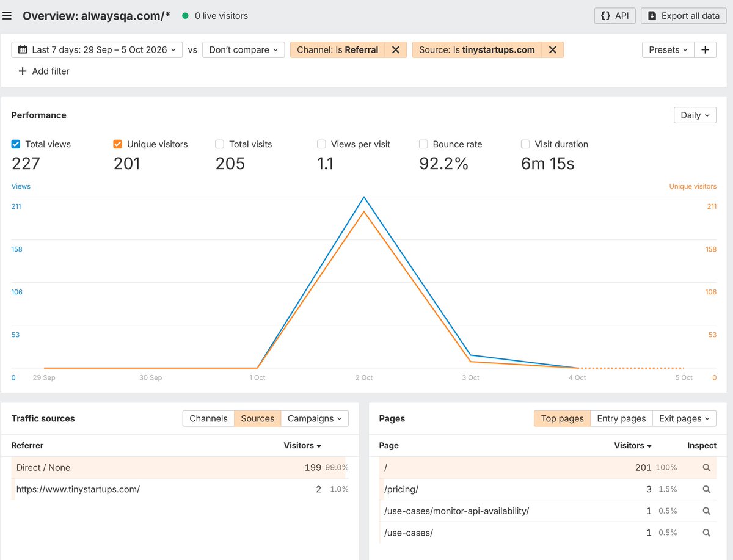Inspect the /pricing/ page
The image size is (733, 560).
(707, 489)
